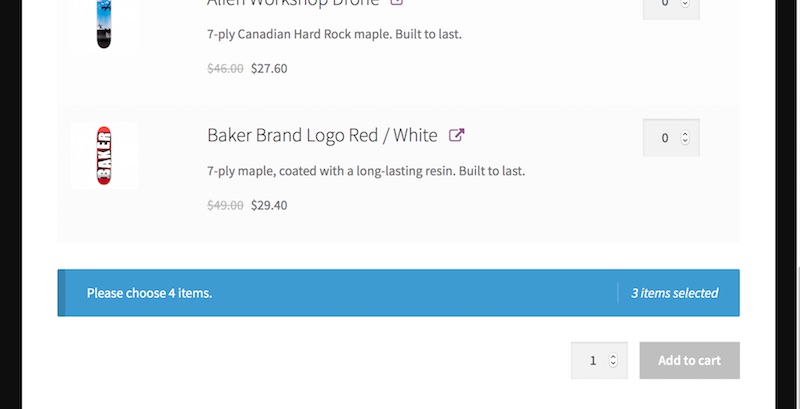This screenshot has height=409, width=800.
Task: Focus the Alien Workshop quantity field
Action: pyautogui.click(x=665, y=4)
